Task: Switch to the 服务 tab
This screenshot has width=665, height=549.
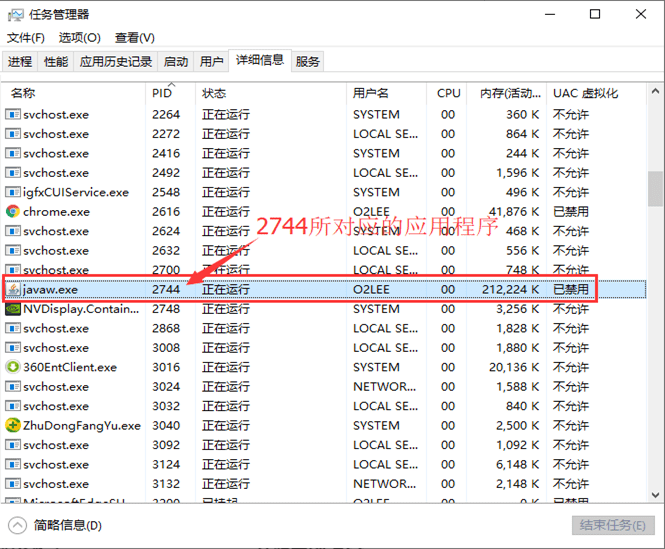Action: (x=308, y=62)
